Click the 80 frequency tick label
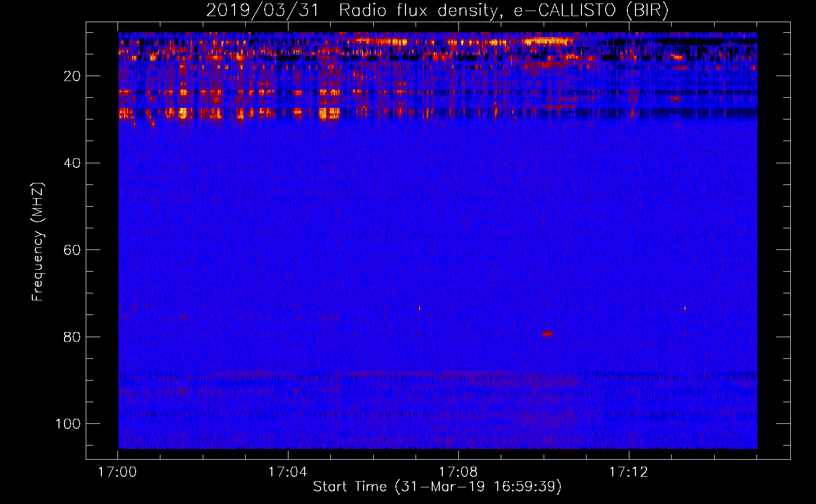This screenshot has width=816, height=504. point(72,337)
